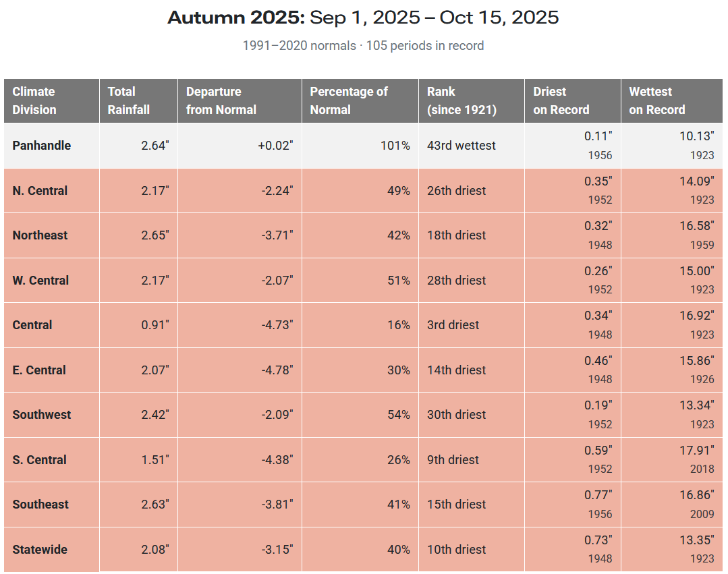Select the Panhandle division name
Viewport: 728px width, 574px height.
tap(41, 146)
